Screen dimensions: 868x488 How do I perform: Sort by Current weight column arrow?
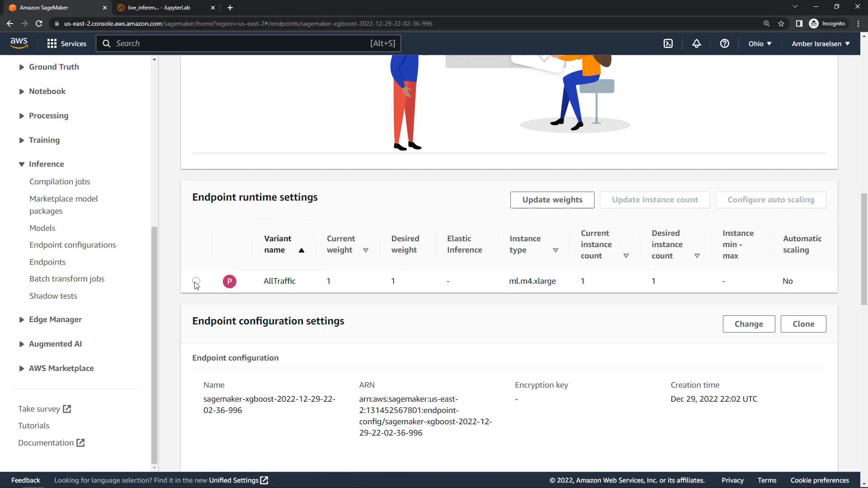coord(366,250)
